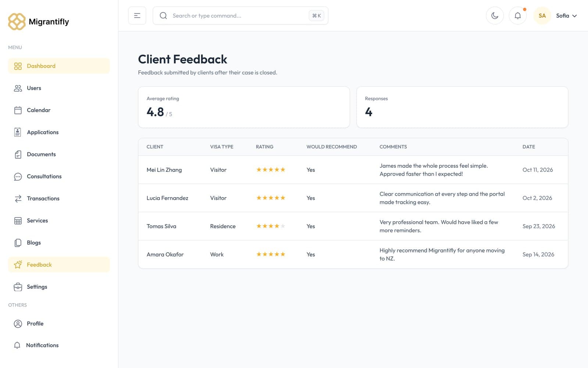Image resolution: width=588 pixels, height=368 pixels.
Task: Open the Transactions menu item
Action: (59, 198)
